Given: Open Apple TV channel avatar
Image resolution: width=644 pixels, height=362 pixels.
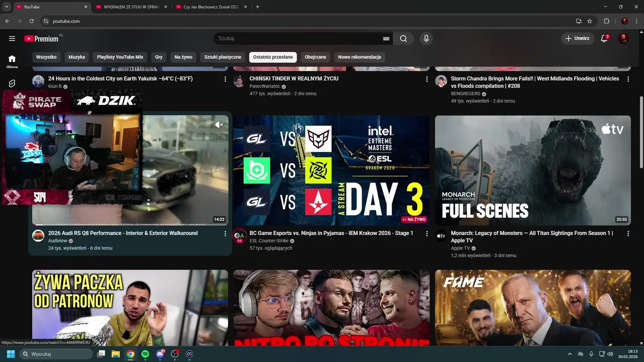Looking at the screenshot, I should coord(441,235).
